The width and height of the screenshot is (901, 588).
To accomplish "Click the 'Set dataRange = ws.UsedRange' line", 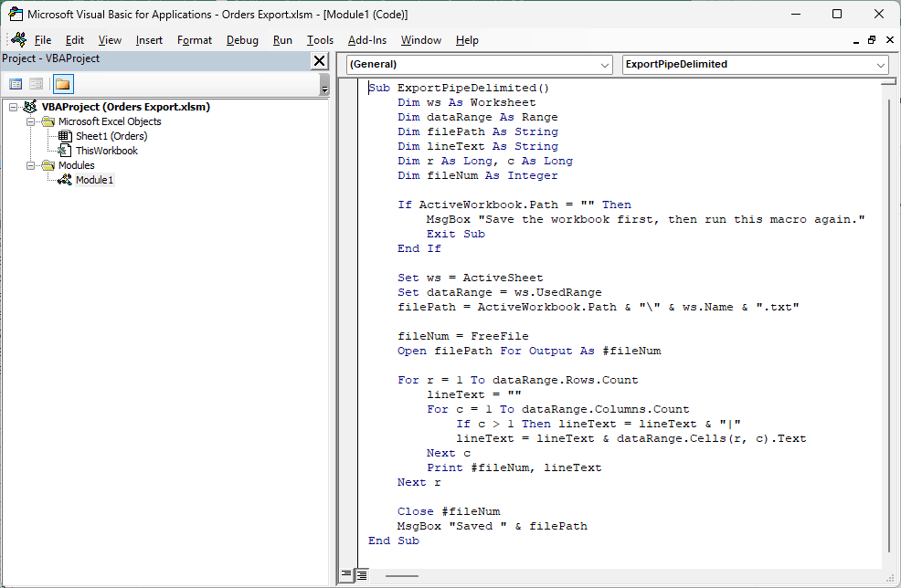I will [499, 292].
